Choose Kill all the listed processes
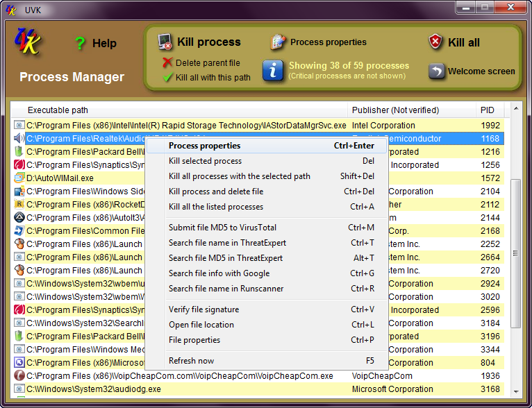 point(267,207)
